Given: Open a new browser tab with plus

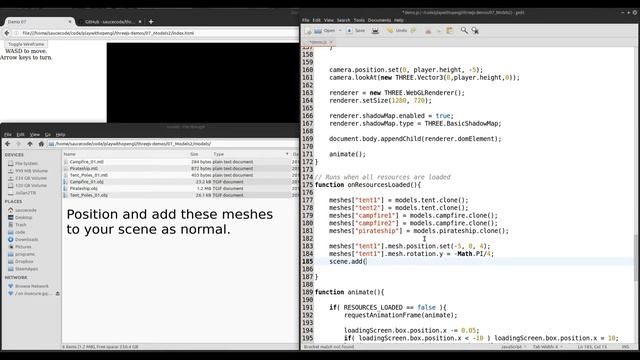Looking at the screenshot, I should [151, 22].
